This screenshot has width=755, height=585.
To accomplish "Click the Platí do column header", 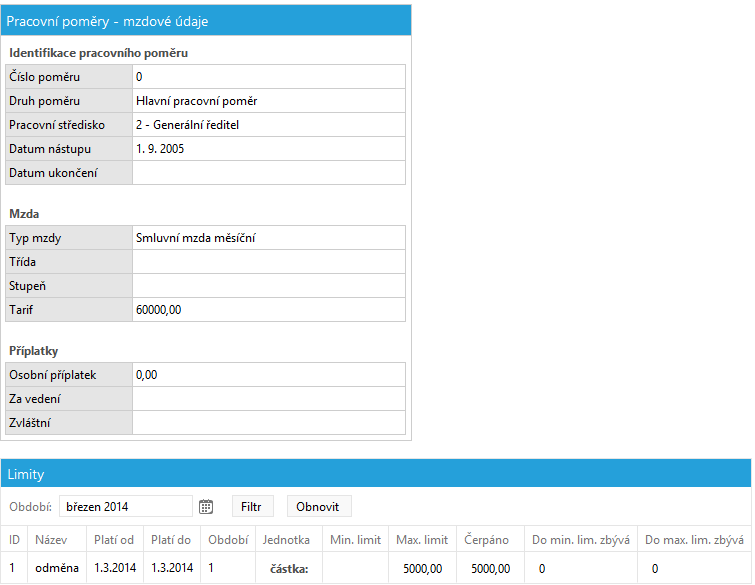I will [x=171, y=540].
